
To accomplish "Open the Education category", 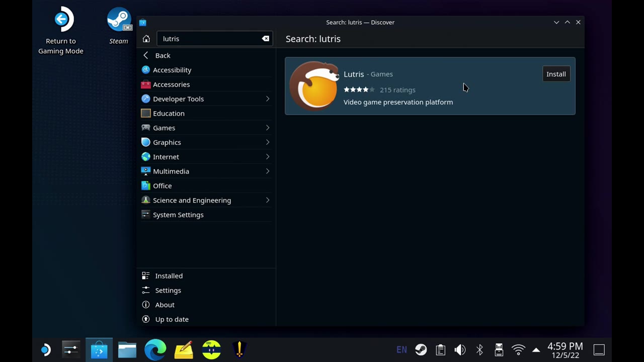I will pyautogui.click(x=206, y=113).
